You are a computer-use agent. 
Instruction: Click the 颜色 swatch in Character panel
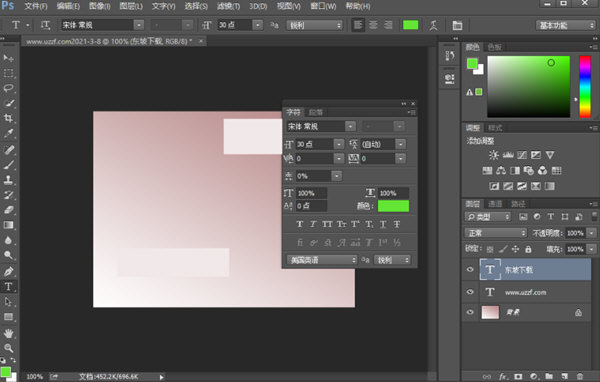point(393,206)
